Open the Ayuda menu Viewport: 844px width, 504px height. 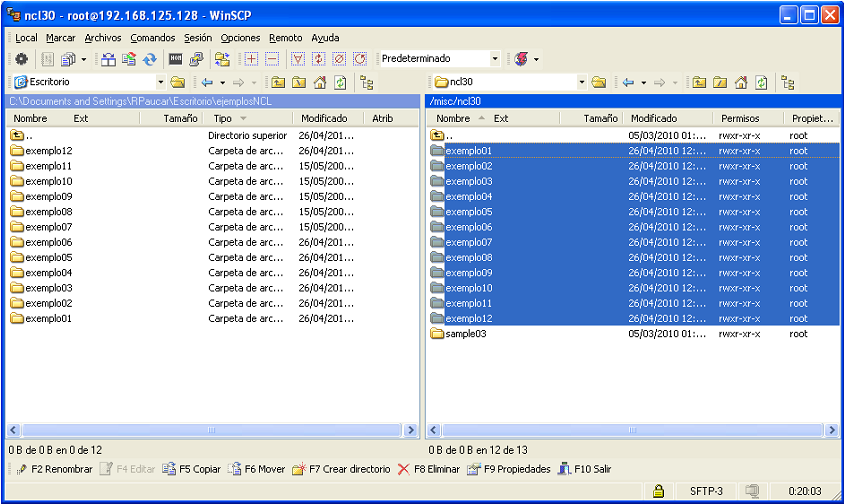[x=325, y=38]
